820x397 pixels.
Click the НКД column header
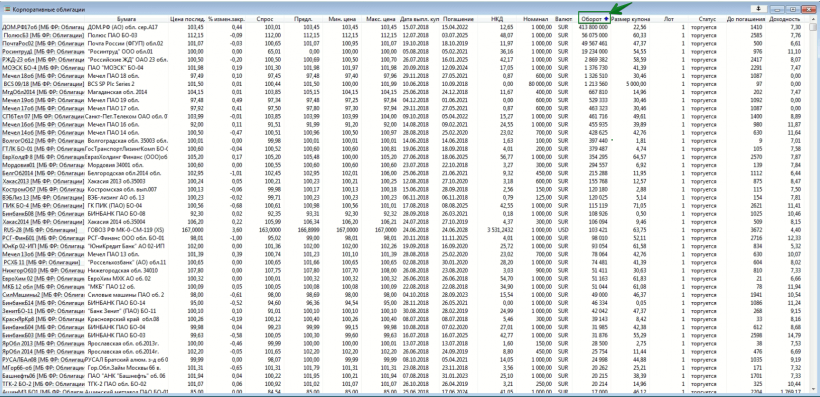[x=496, y=19]
